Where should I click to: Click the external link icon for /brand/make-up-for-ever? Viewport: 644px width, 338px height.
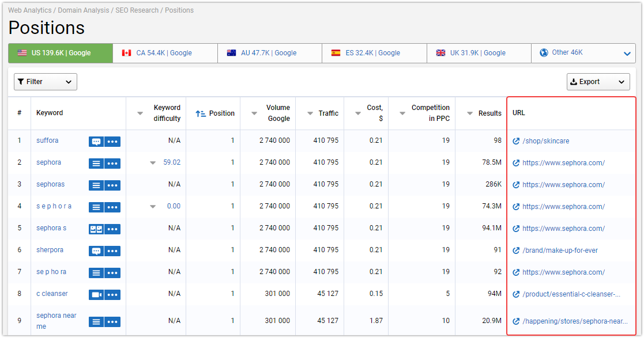pos(516,250)
